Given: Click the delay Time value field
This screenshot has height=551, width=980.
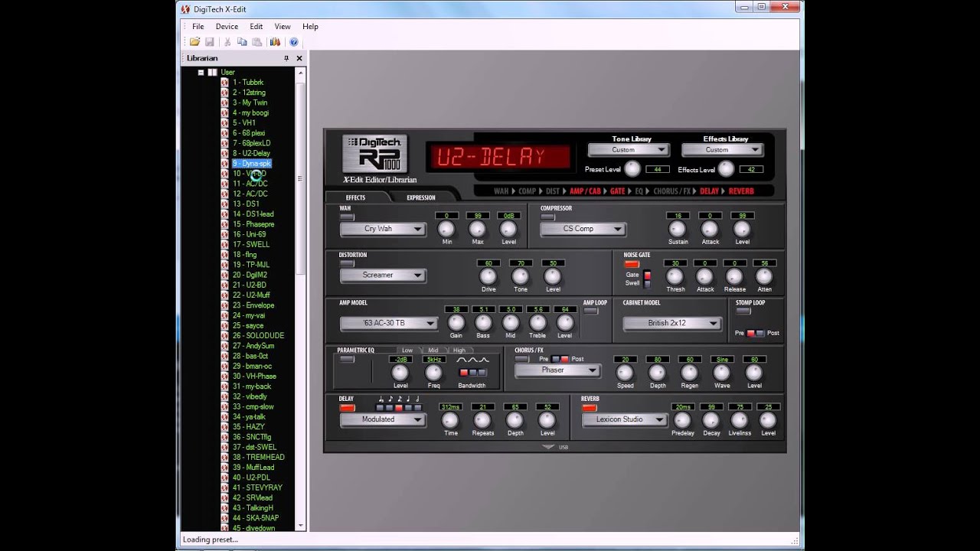Looking at the screenshot, I should coord(450,406).
